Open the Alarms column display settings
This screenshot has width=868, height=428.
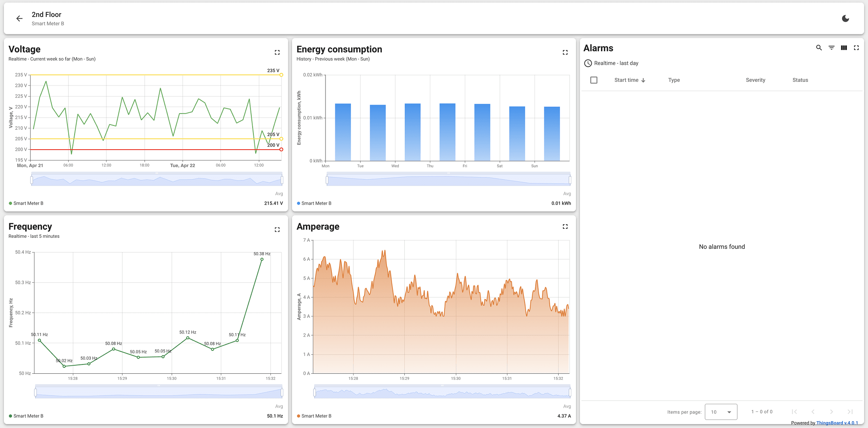click(x=844, y=48)
